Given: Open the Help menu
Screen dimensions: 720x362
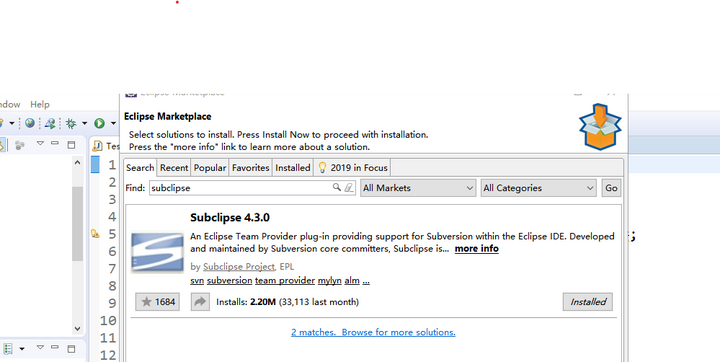Looking at the screenshot, I should (40, 104).
